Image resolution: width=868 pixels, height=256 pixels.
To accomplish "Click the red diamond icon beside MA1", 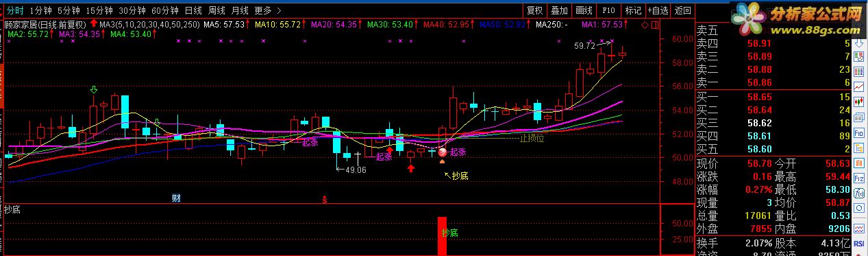I will tap(645, 25).
